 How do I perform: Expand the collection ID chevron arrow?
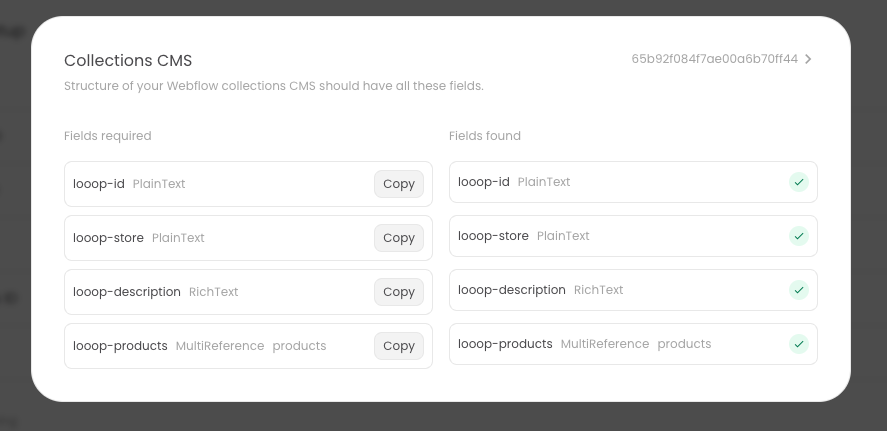point(808,59)
